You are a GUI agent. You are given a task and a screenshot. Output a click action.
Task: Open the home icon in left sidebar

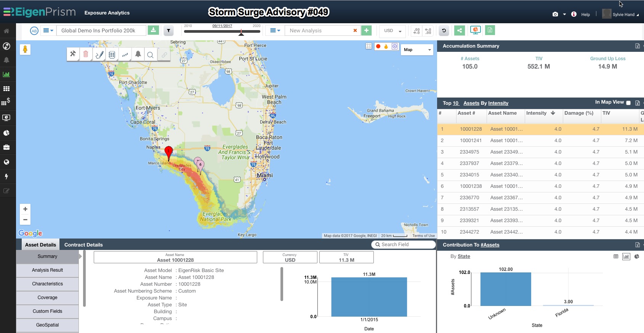click(6, 31)
